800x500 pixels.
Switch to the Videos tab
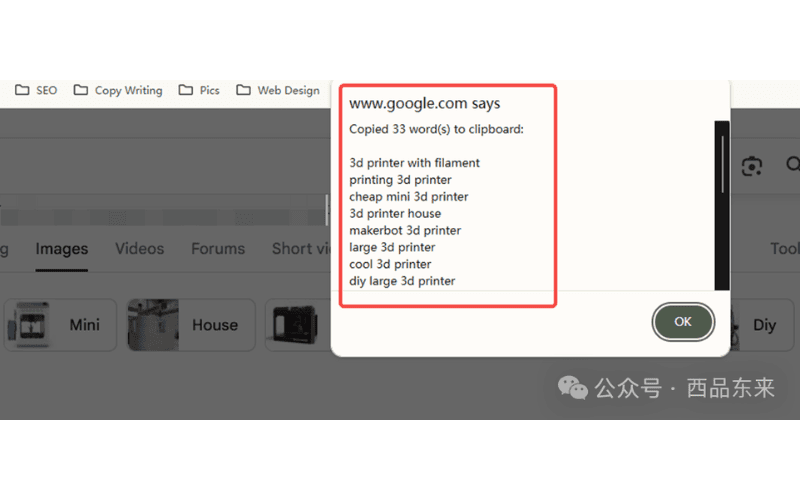click(x=139, y=248)
